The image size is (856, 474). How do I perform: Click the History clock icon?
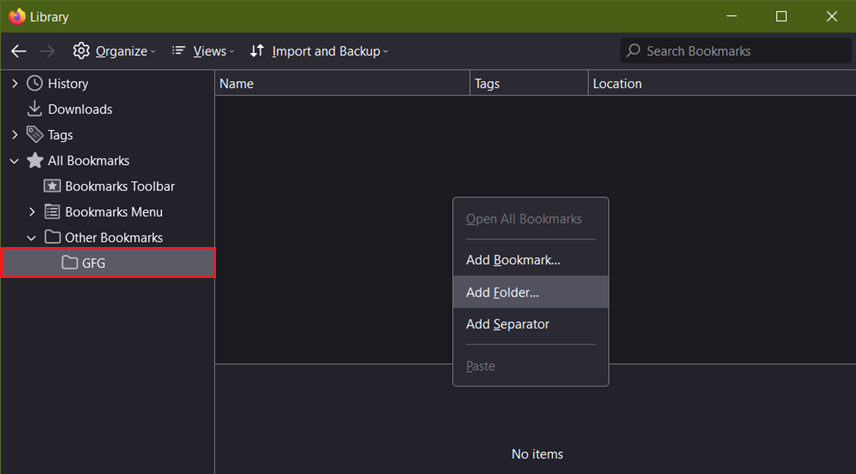(35, 83)
